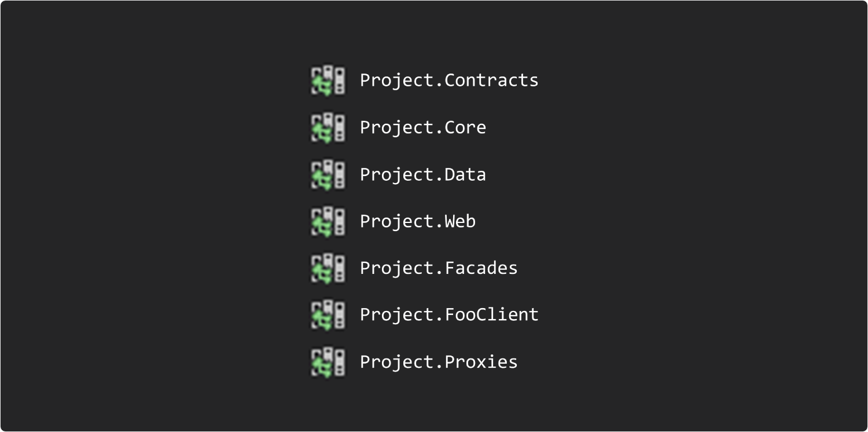
Task: Select the Project.Core project icon
Action: (328, 127)
